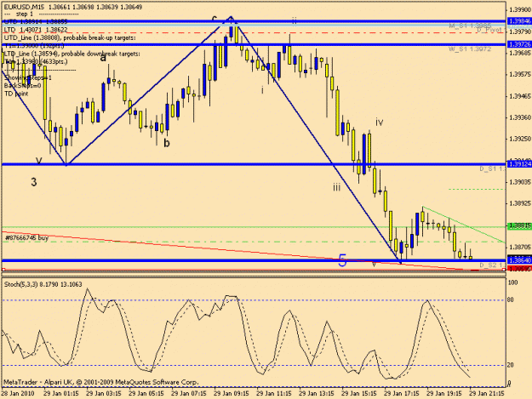
Task: Click the D_S2 support label
Action: tap(492, 265)
